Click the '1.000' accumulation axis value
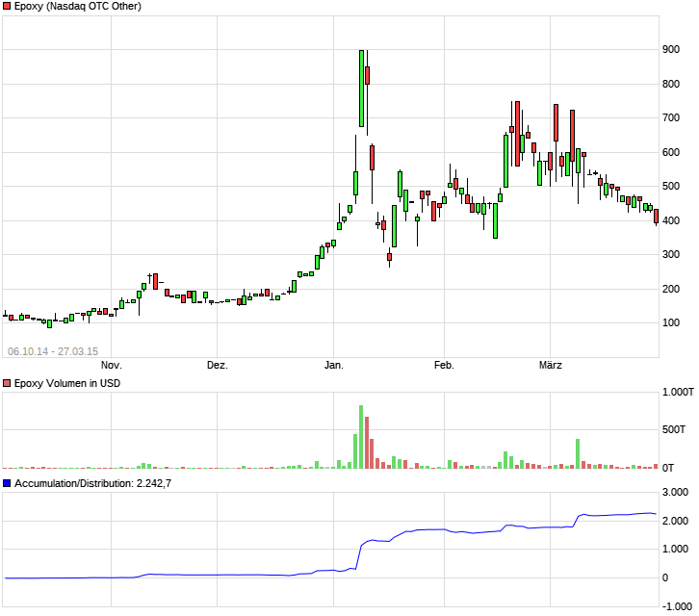The width and height of the screenshot is (699, 616). coord(675,549)
